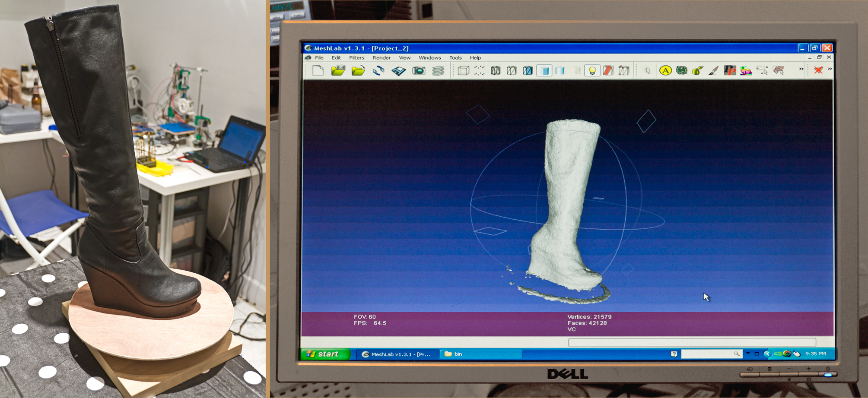Click the FOV: 60 readout
Viewport: 868px width, 398px height.
point(365,317)
